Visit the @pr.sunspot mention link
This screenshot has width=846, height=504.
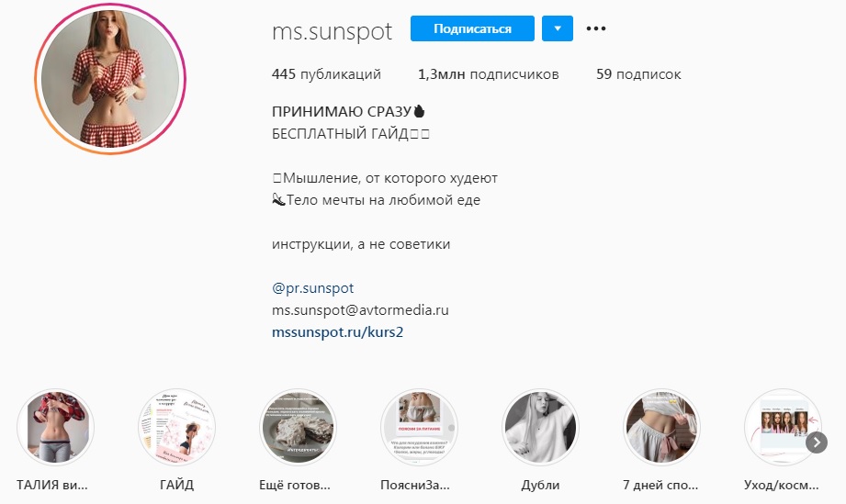[x=313, y=288]
